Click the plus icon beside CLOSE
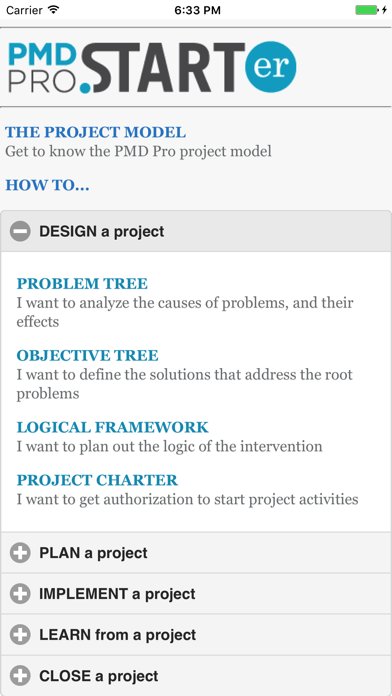The image size is (392, 696). click(20, 676)
